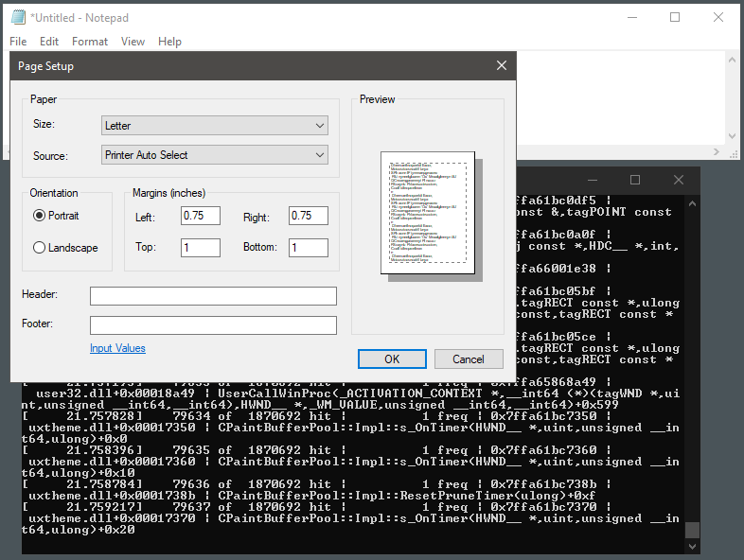This screenshot has height=560, width=744.
Task: Close the console window
Action: (x=679, y=180)
